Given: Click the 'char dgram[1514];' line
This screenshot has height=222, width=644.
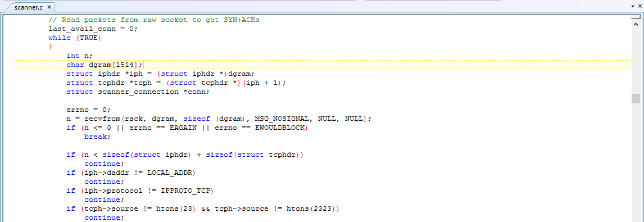Looking at the screenshot, I should coord(105,65).
